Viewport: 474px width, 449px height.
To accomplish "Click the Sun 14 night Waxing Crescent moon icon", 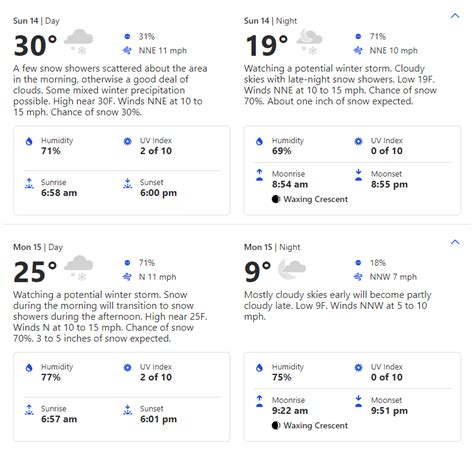I will 276,199.
